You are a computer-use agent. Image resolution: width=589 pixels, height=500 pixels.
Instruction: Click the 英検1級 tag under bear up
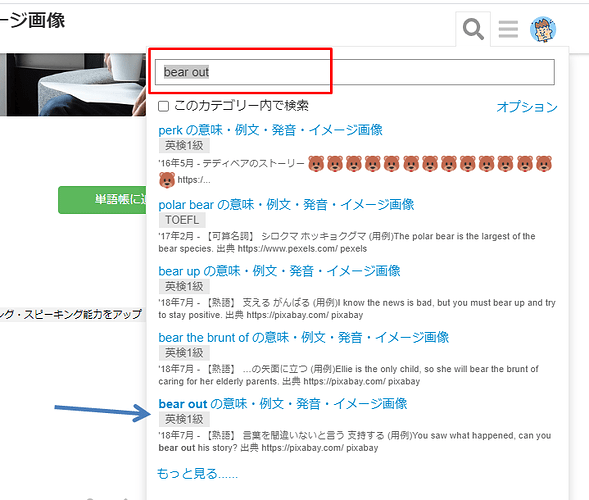184,287
